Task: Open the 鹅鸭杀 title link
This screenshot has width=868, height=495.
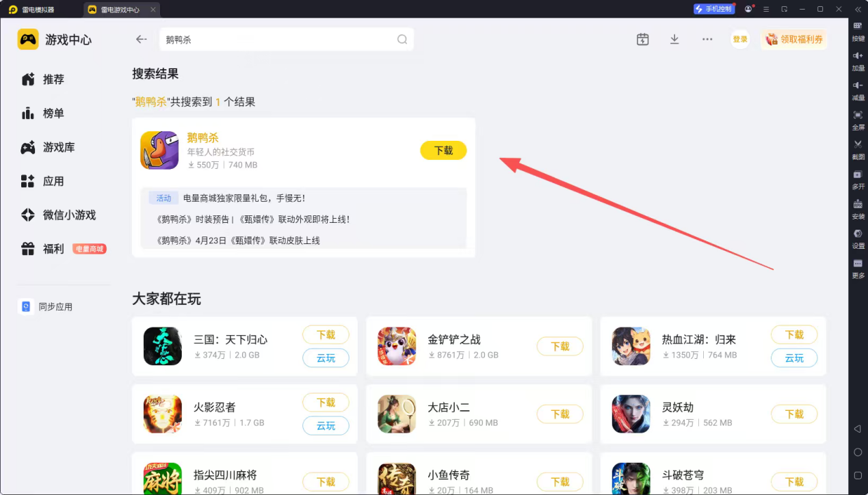Action: click(203, 138)
